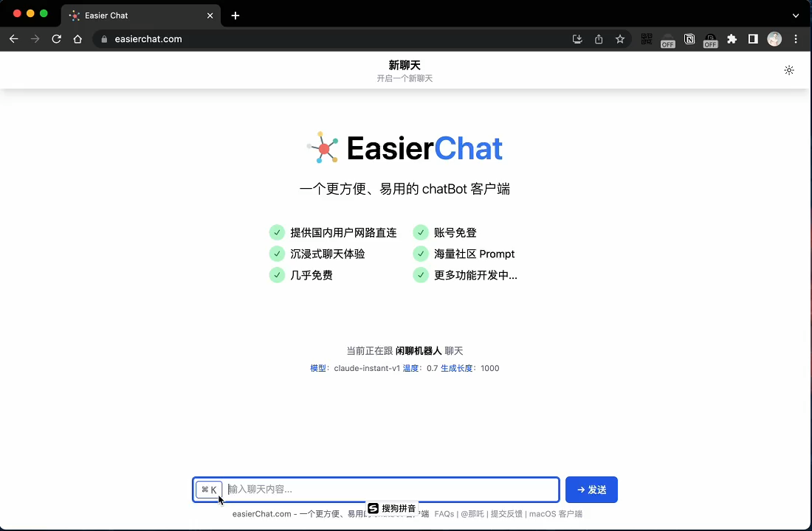The width and height of the screenshot is (812, 531).
Task: Click the EasierChat logo icon
Action: [x=323, y=147]
